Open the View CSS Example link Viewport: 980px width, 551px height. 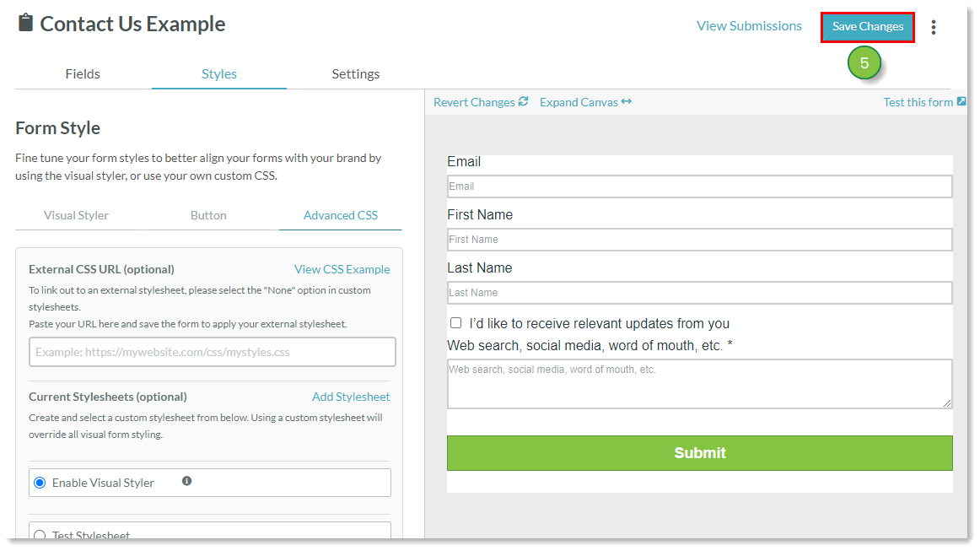tap(342, 269)
